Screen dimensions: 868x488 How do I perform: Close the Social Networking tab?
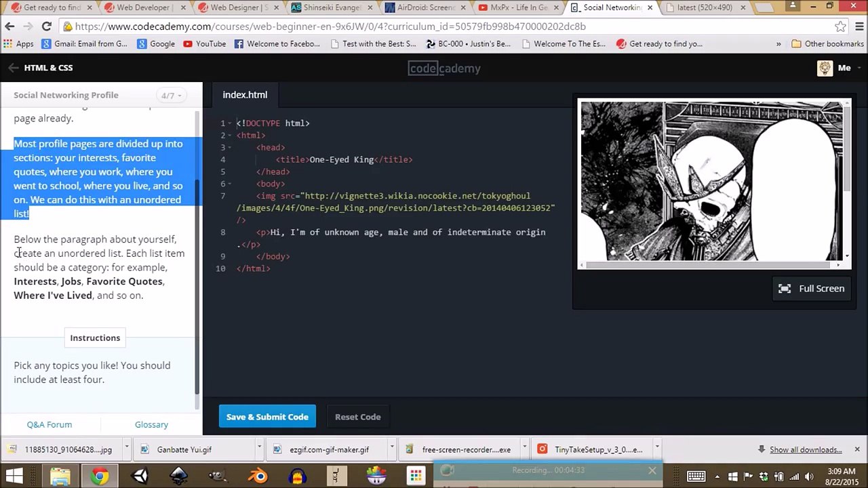click(650, 7)
